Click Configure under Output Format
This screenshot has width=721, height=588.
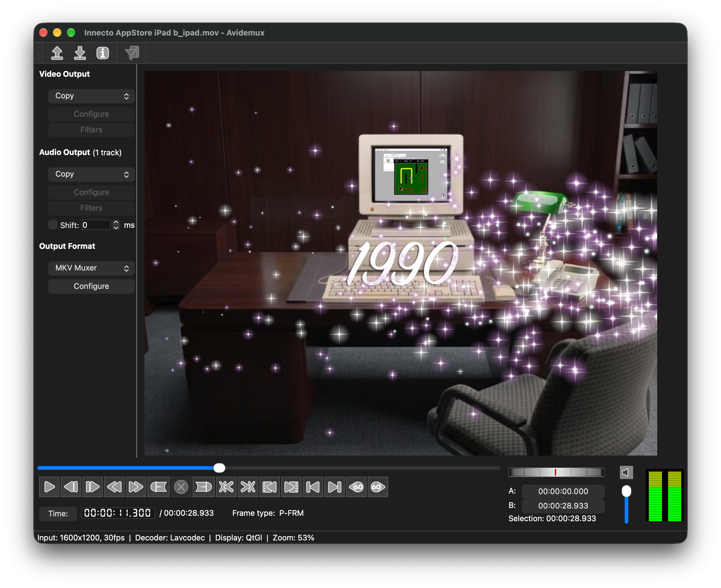coord(91,286)
